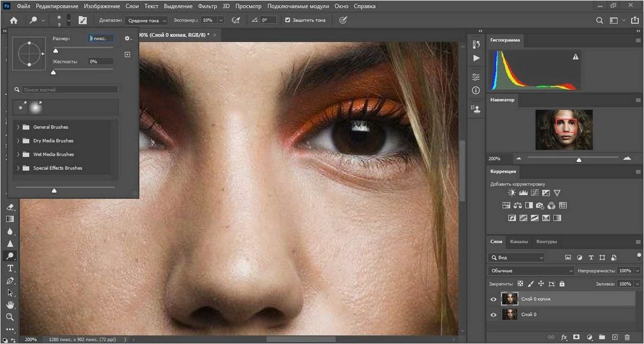Add a Levels adjustment

(523, 193)
